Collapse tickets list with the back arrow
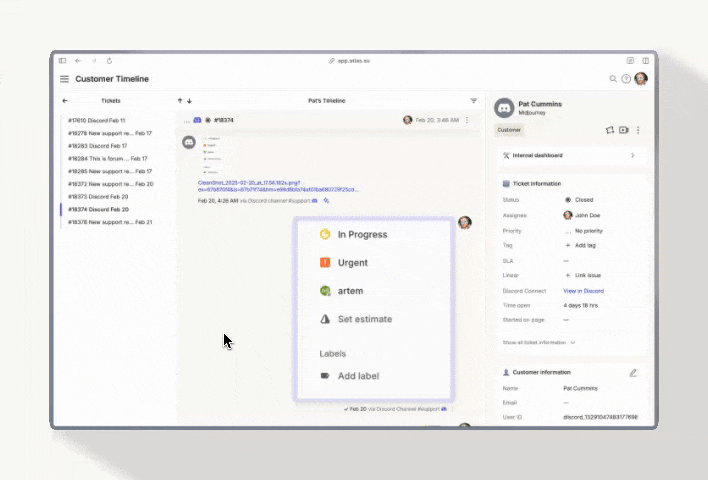708x480 pixels. [x=65, y=101]
